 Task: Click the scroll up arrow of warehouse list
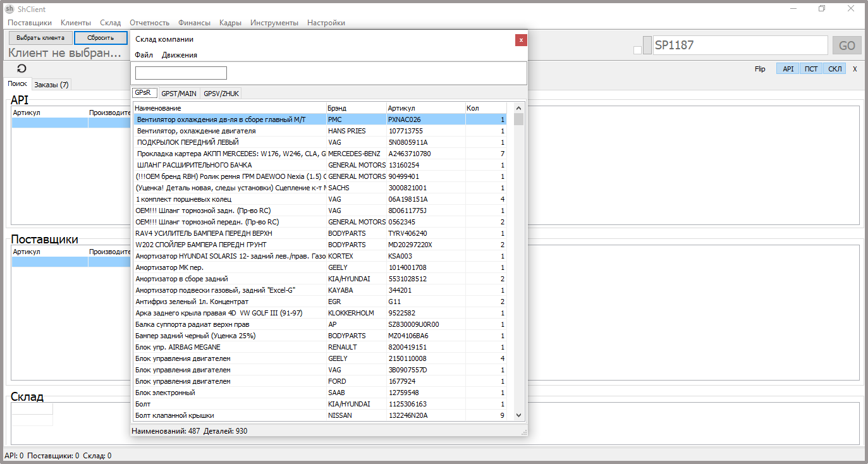click(x=518, y=108)
